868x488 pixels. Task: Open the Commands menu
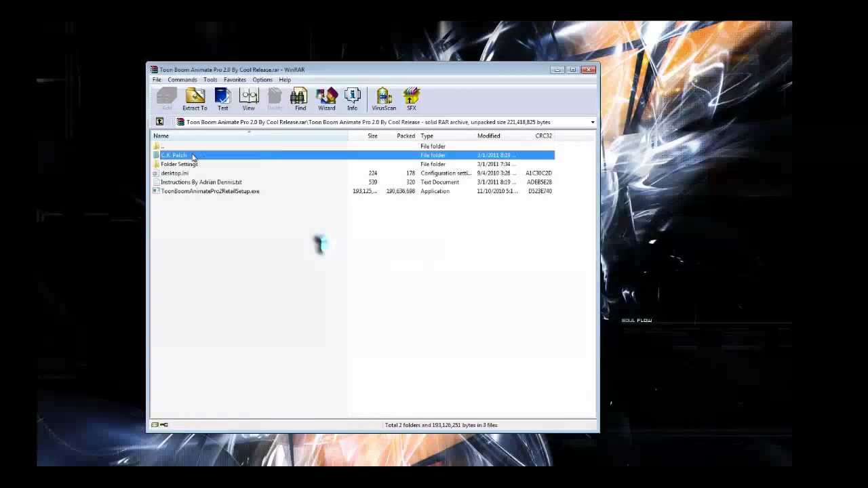(x=182, y=80)
